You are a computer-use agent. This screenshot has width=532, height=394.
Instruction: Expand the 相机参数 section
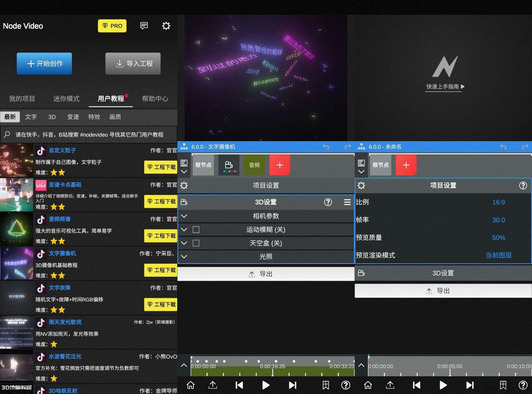184,216
